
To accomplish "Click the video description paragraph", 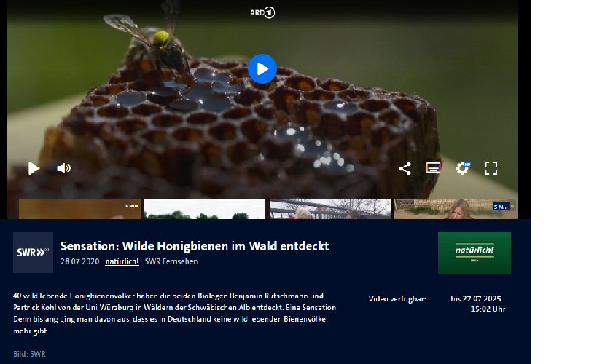I will [x=175, y=313].
